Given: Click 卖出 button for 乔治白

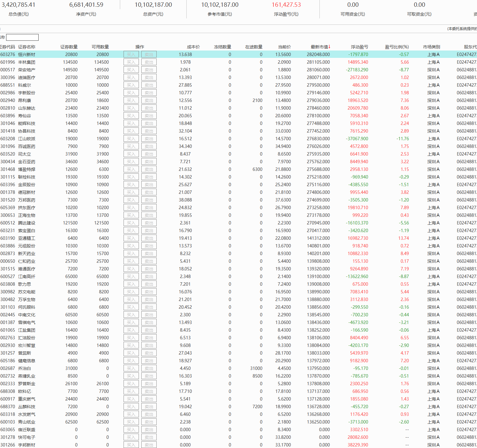Looking at the screenshot, I should 149,368.
